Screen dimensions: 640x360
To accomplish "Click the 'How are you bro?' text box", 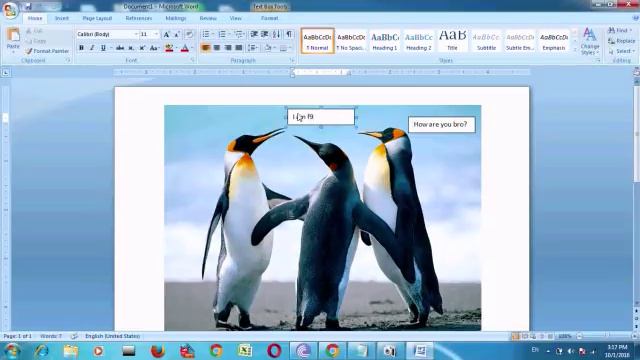I will (441, 124).
